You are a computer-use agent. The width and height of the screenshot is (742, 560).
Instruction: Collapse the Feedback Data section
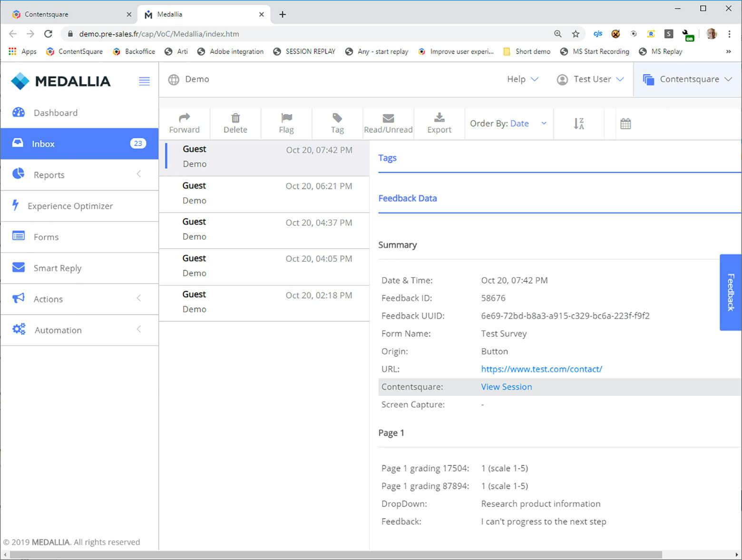pos(408,198)
